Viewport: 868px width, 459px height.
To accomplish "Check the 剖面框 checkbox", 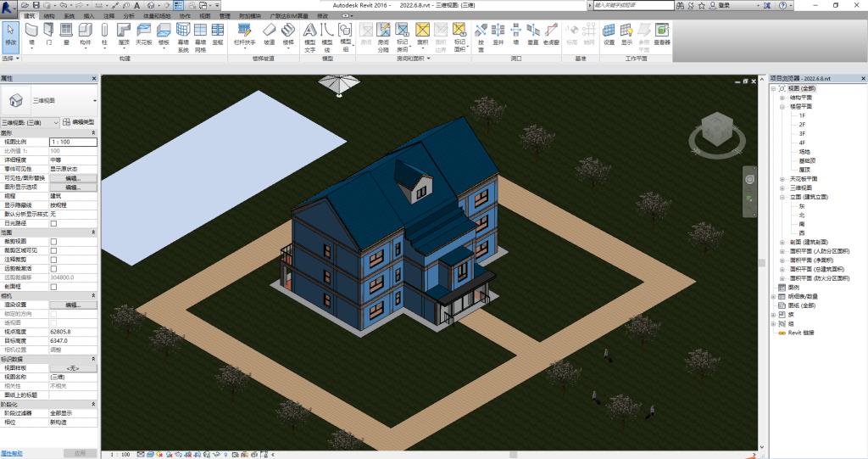I will coord(54,287).
